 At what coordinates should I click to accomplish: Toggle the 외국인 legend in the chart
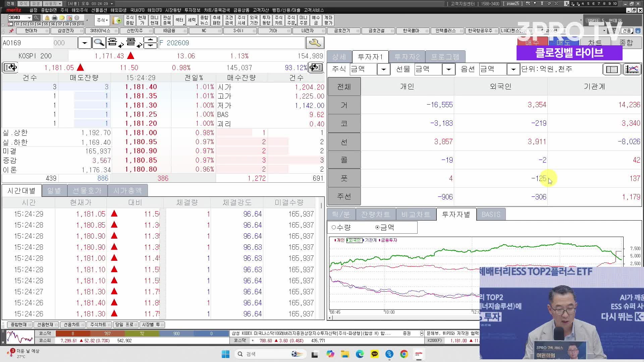click(x=354, y=240)
